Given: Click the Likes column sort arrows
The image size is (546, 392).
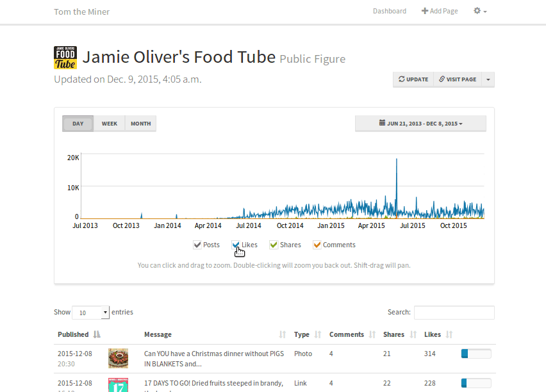Looking at the screenshot, I should [449, 334].
